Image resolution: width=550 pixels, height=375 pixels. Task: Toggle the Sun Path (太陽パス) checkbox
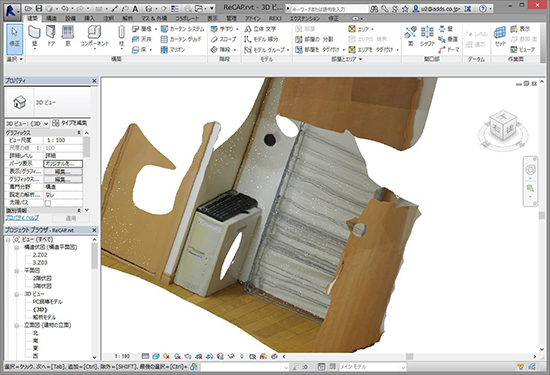[x=48, y=203]
